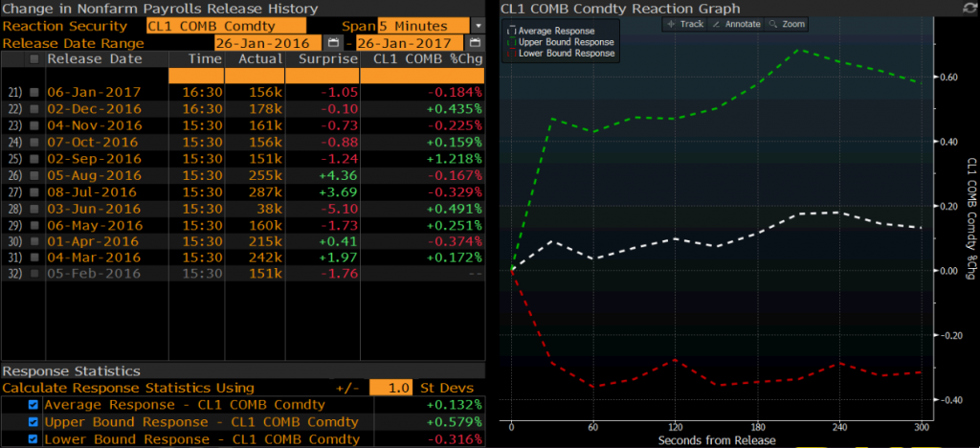Select the 06-Jan-2017 release date row
This screenshot has width=980, height=448.
pyautogui.click(x=242, y=92)
